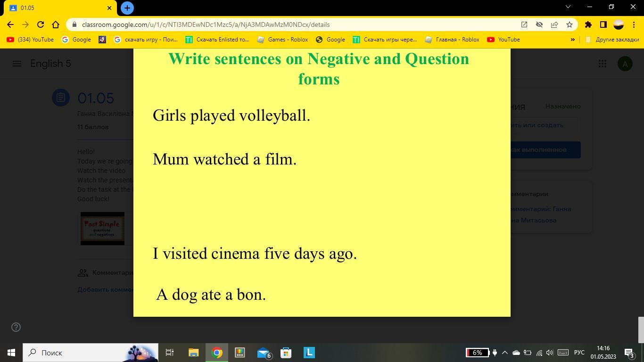
Task: Open the Другие закладки bookmarks folder
Action: (x=612, y=40)
